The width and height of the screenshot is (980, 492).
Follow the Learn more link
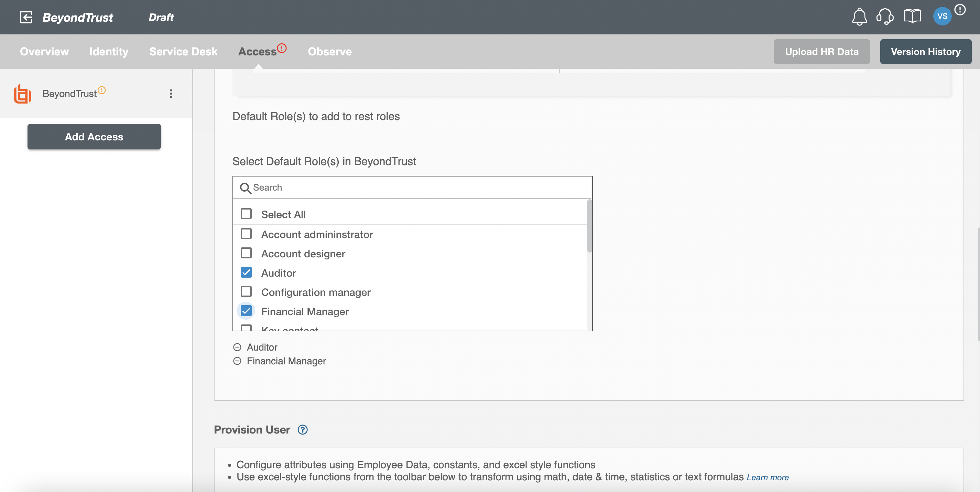[x=767, y=477]
